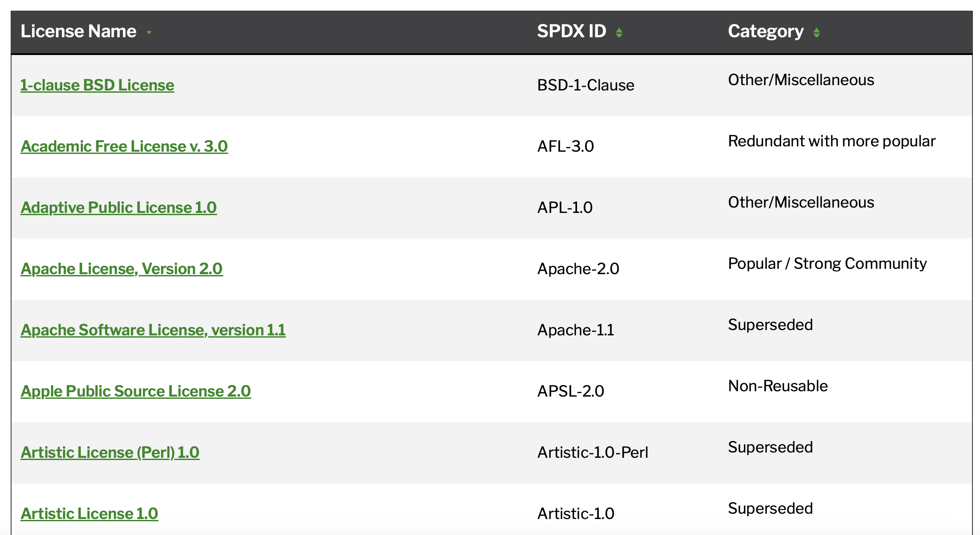Open Apache Software License, version 1.1
This screenshot has height=535, width=980.
coord(153,330)
